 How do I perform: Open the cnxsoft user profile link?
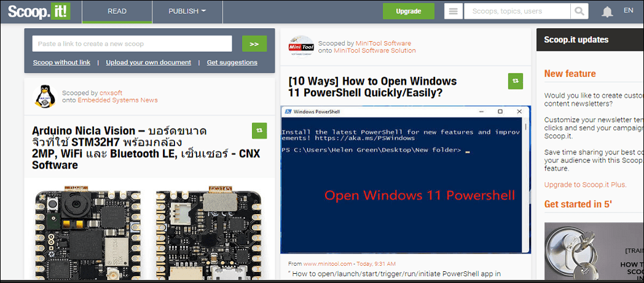[111, 93]
